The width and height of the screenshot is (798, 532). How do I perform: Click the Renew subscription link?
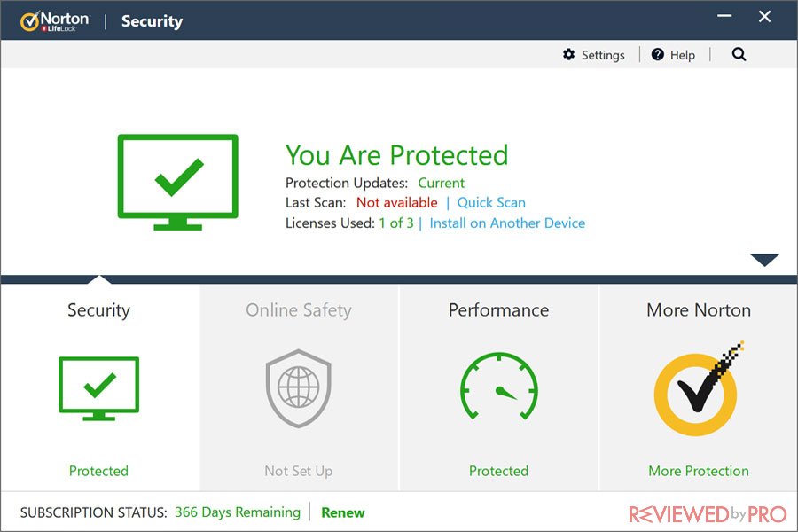coord(343,512)
